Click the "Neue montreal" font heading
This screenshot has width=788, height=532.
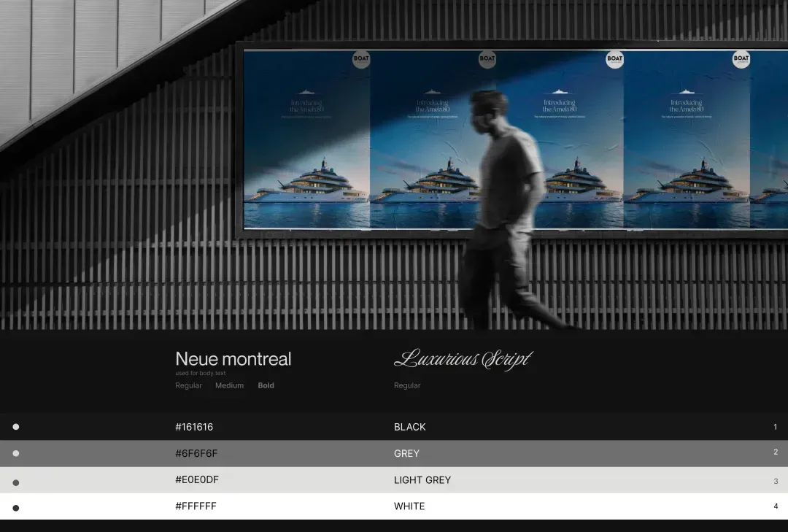pos(233,359)
